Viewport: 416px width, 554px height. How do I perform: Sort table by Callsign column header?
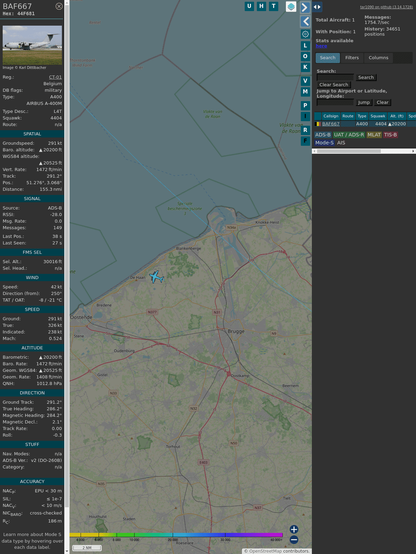click(331, 116)
